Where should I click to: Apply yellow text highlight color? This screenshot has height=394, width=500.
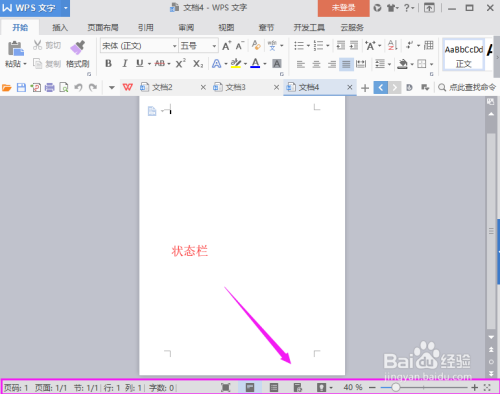click(236, 63)
